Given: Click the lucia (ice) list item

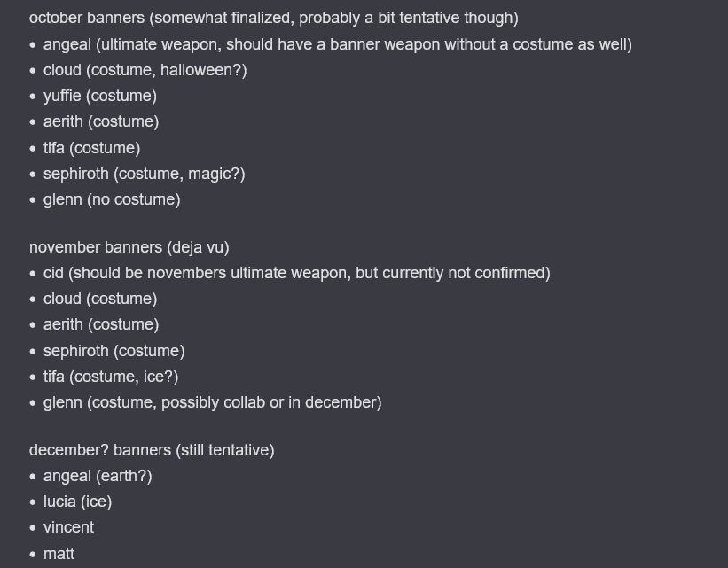Looking at the screenshot, I should (77, 502).
